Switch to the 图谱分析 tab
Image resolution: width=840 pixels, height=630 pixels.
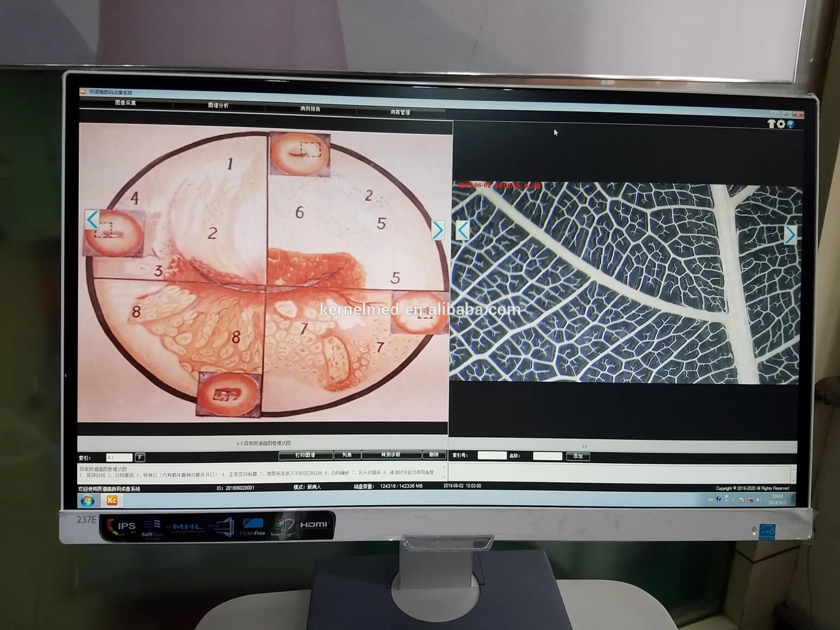218,105
